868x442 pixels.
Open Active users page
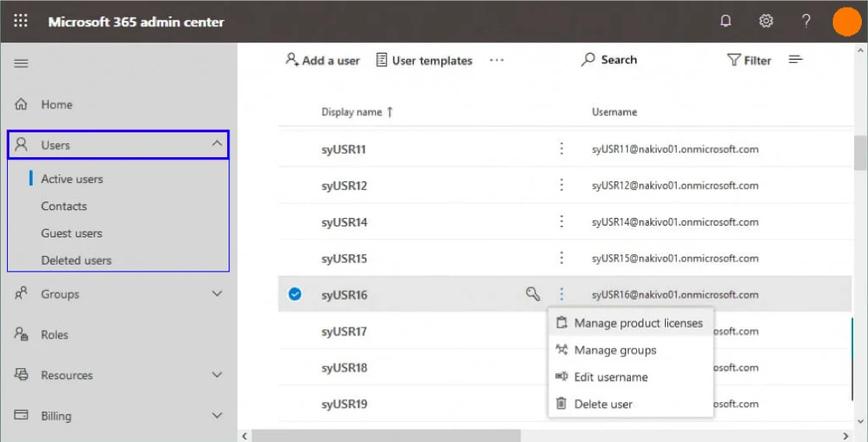tap(72, 179)
